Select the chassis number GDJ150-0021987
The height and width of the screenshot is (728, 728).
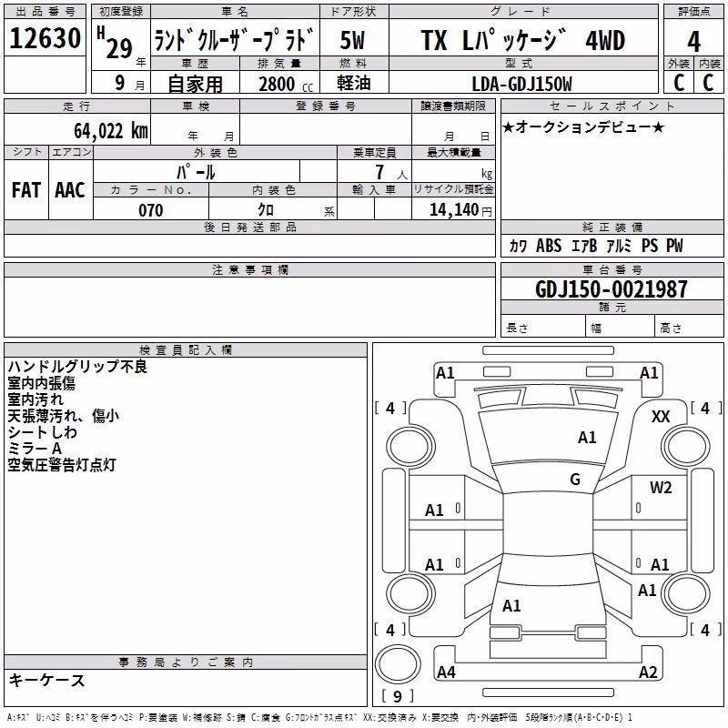tap(611, 289)
